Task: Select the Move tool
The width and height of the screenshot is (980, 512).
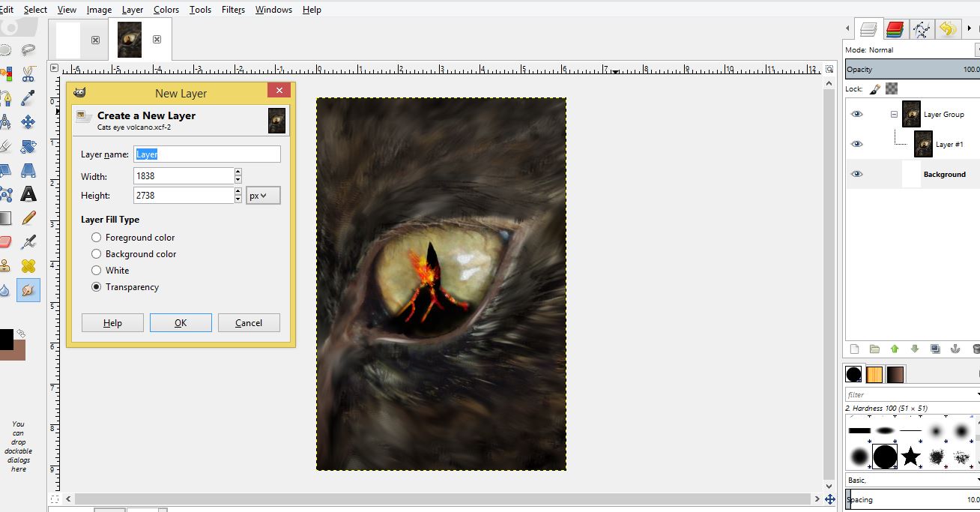Action: 28,121
